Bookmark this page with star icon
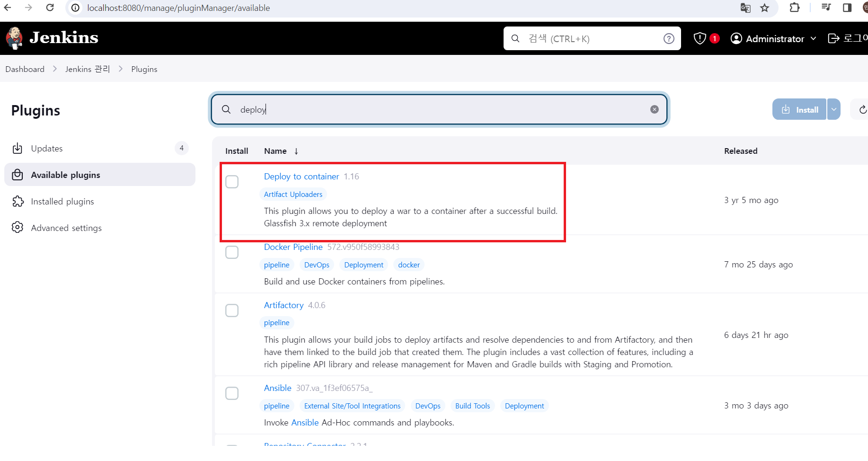The image size is (868, 461). pos(765,8)
